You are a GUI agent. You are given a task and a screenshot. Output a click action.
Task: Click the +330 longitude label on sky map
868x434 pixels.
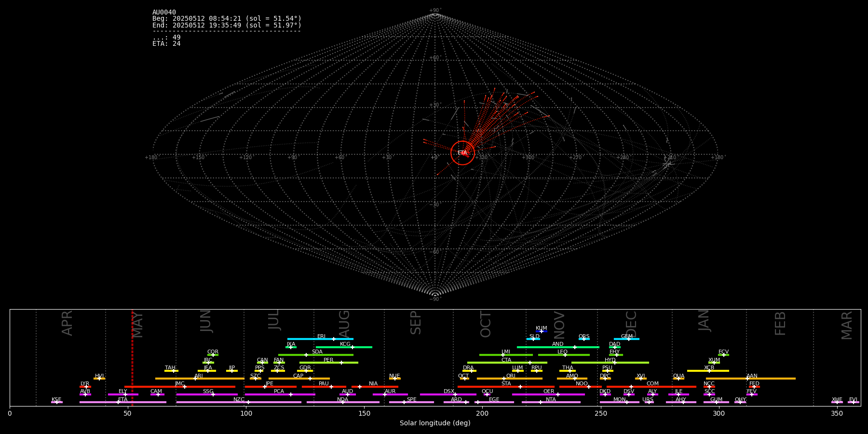tap(481, 158)
